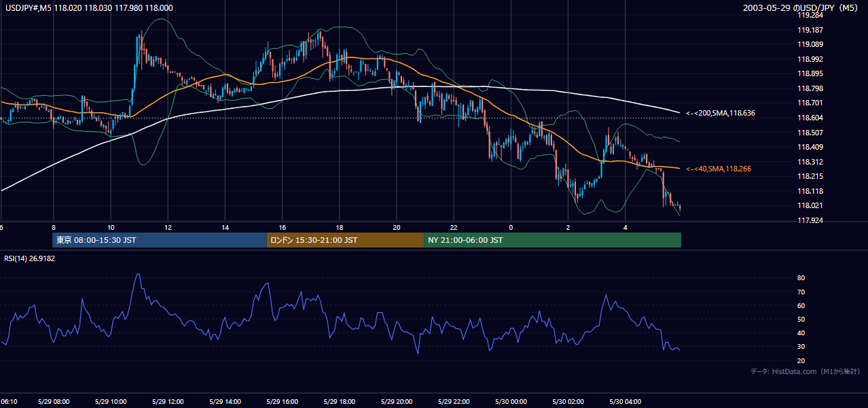Click the 5/29 12:00 time label
This screenshot has height=408, width=868.
click(168, 402)
